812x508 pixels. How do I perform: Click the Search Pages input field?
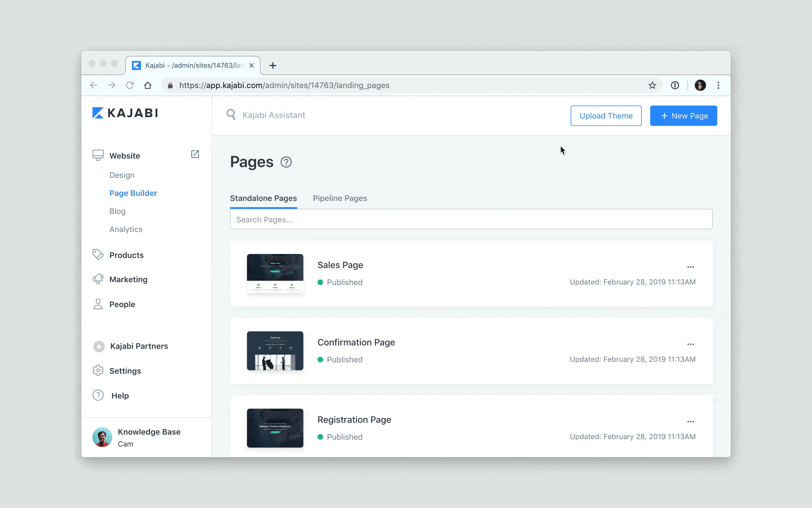coord(471,219)
